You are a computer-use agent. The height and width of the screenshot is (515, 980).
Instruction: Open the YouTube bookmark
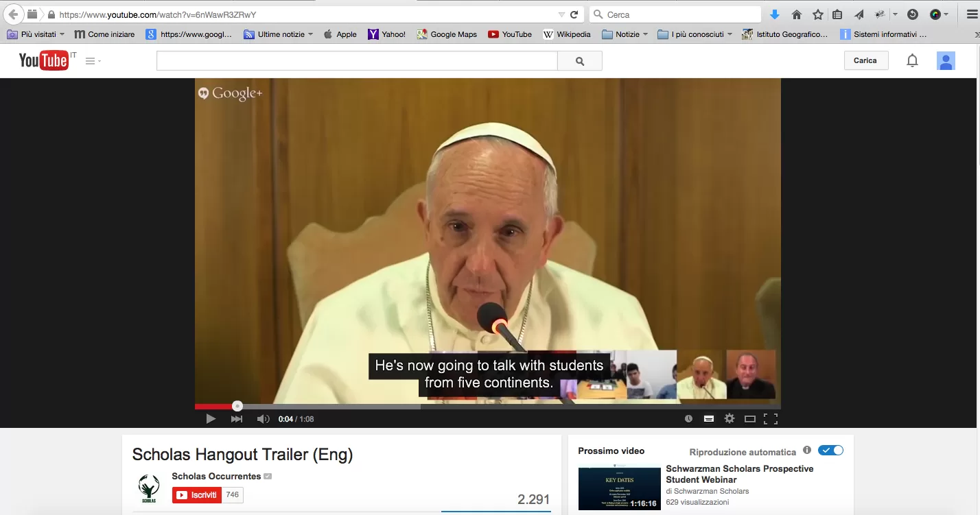point(510,34)
